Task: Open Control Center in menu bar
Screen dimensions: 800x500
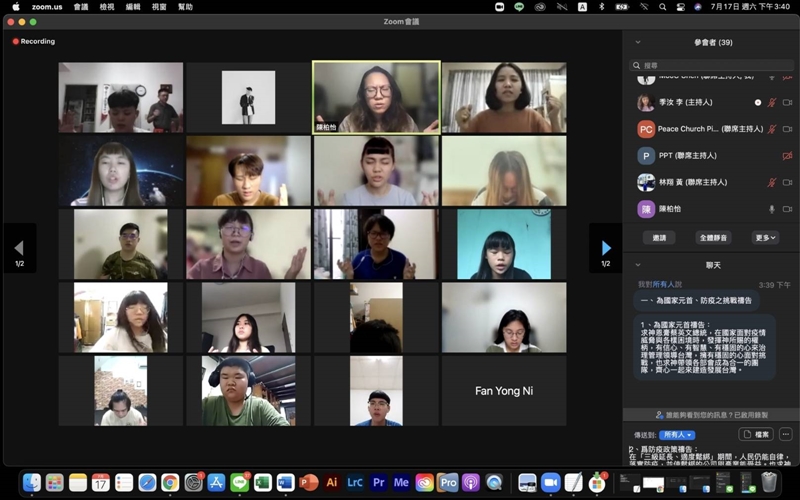Action: [x=680, y=7]
